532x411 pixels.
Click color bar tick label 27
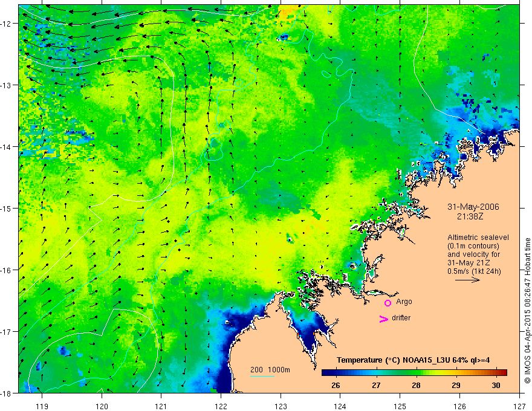point(375,385)
